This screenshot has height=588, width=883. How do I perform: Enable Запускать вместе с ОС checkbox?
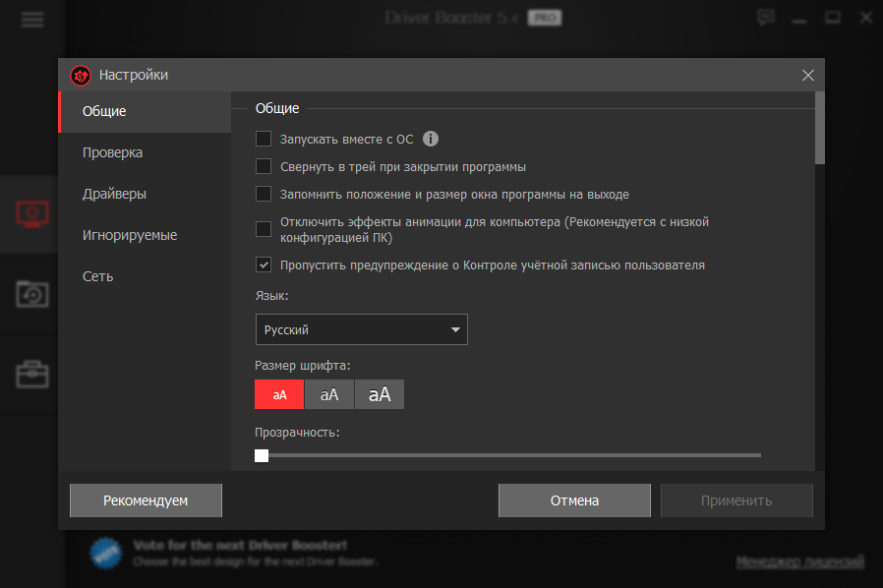[264, 139]
